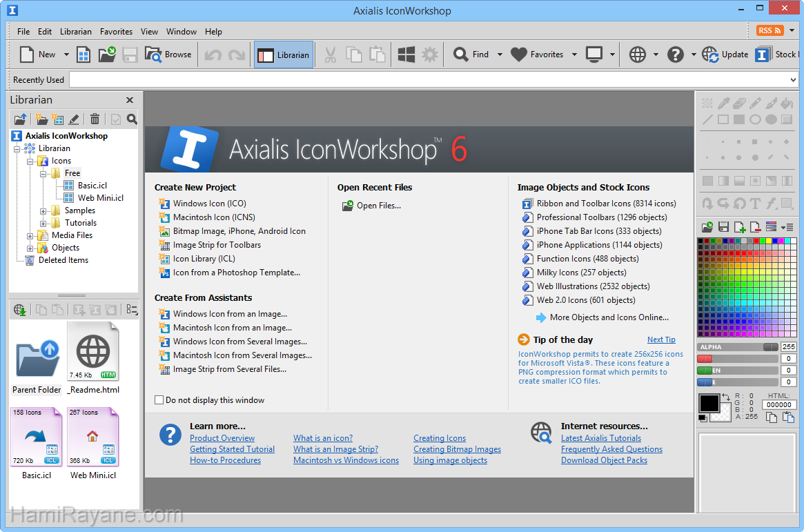
Task: Click the New document toolbar button
Action: (37, 55)
